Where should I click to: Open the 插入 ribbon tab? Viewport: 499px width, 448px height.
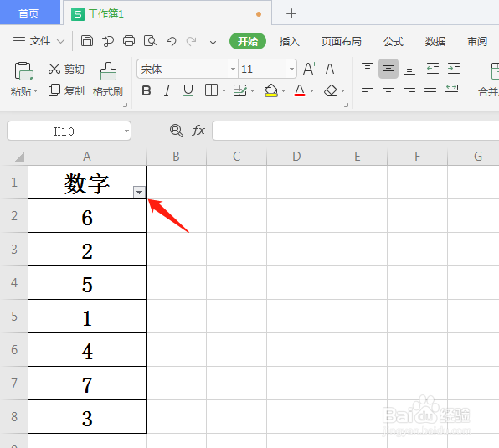point(290,41)
